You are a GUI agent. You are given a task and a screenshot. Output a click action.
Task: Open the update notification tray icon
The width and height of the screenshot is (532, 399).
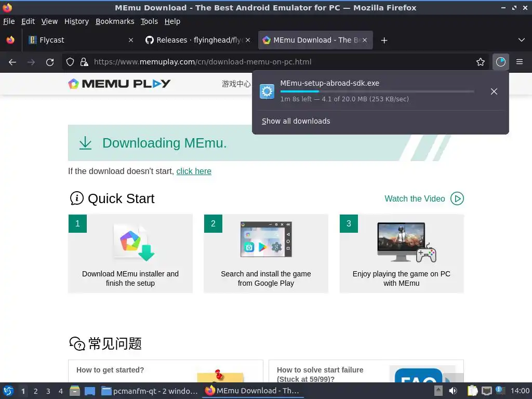click(x=500, y=391)
